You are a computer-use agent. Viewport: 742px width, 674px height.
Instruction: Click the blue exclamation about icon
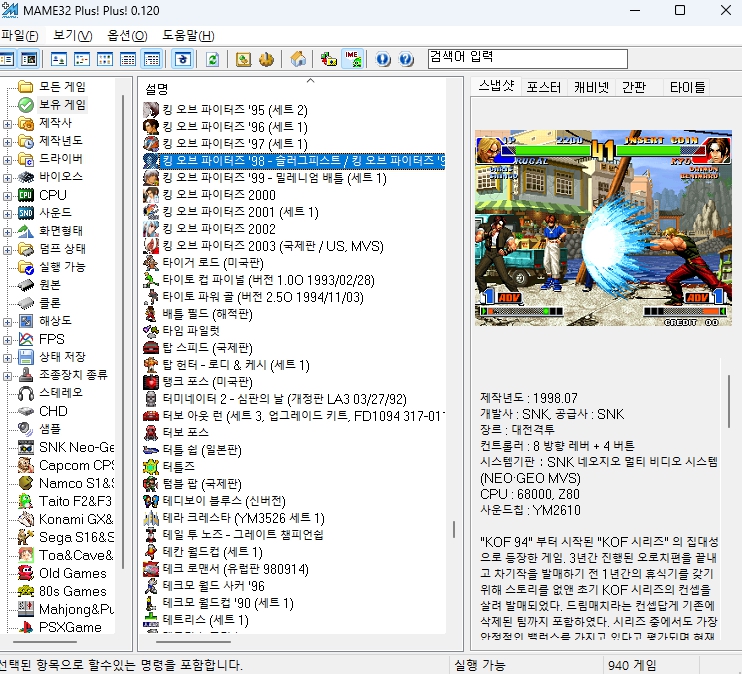pos(383,59)
